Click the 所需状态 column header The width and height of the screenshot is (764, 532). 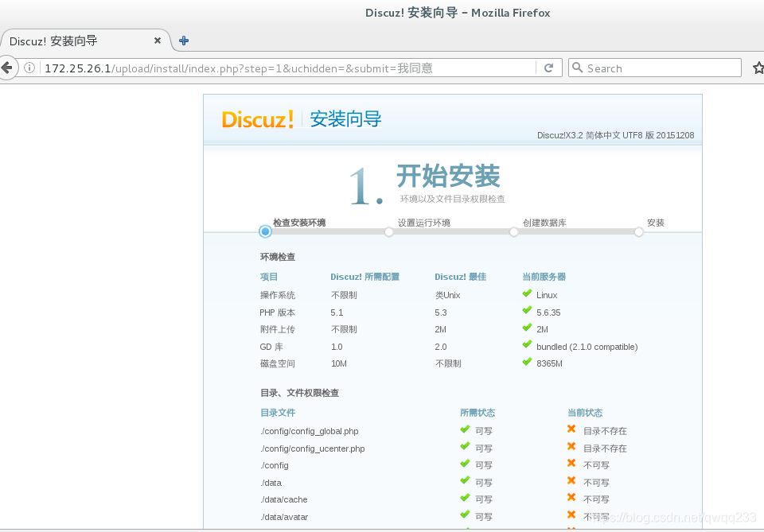coord(477,412)
